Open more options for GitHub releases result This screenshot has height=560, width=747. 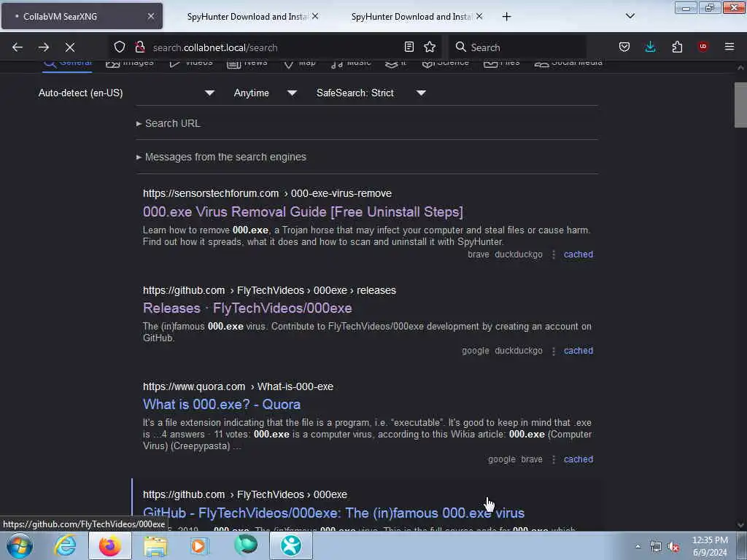(553, 351)
